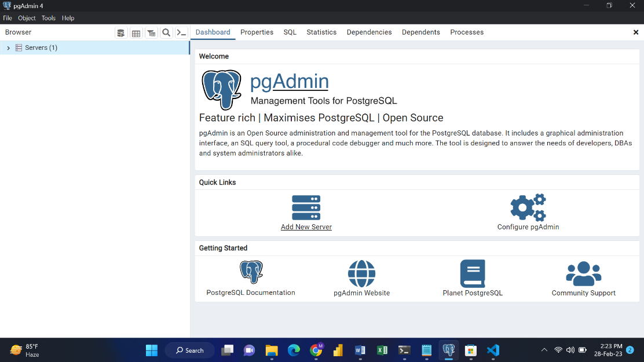Open Microsoft Word from the taskbar

pyautogui.click(x=360, y=350)
